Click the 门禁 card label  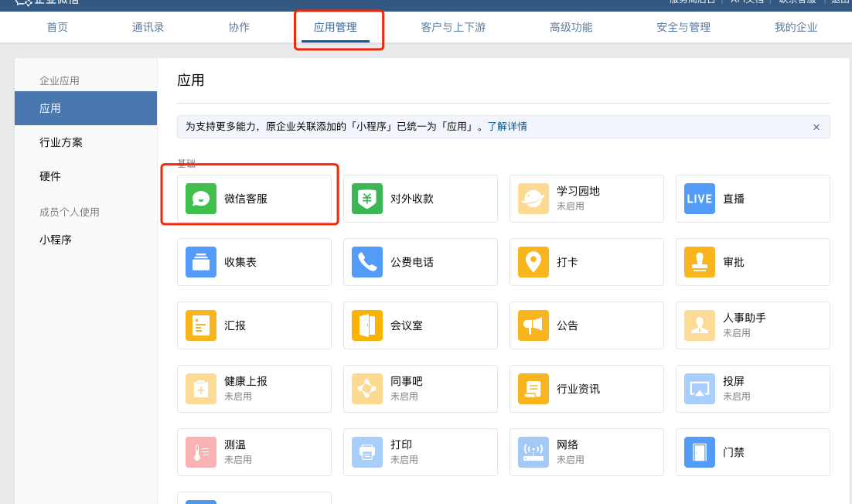click(734, 452)
